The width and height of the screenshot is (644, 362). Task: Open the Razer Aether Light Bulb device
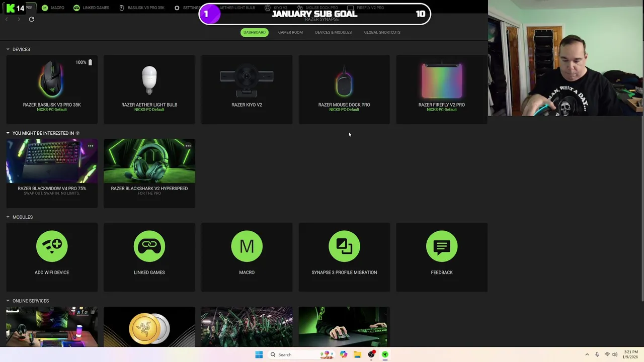pyautogui.click(x=149, y=89)
